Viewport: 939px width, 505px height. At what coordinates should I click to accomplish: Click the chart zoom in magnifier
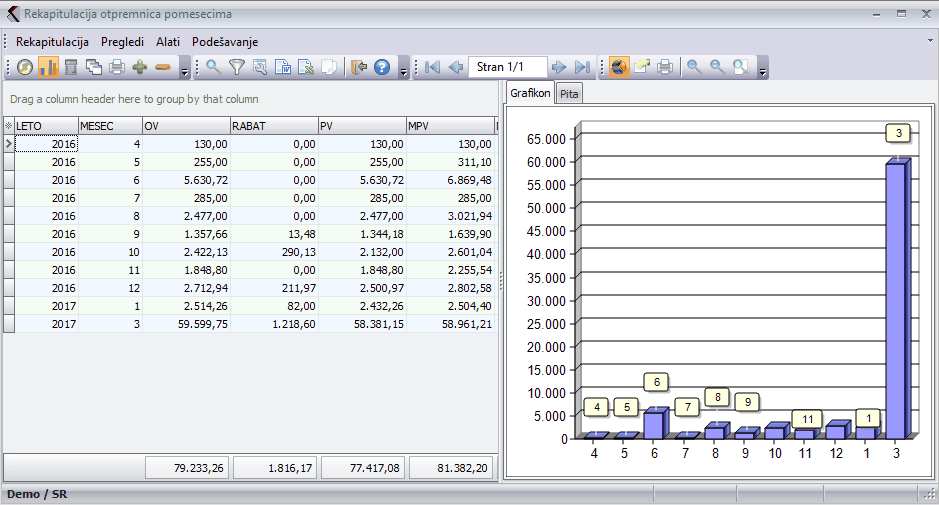pyautogui.click(x=693, y=67)
